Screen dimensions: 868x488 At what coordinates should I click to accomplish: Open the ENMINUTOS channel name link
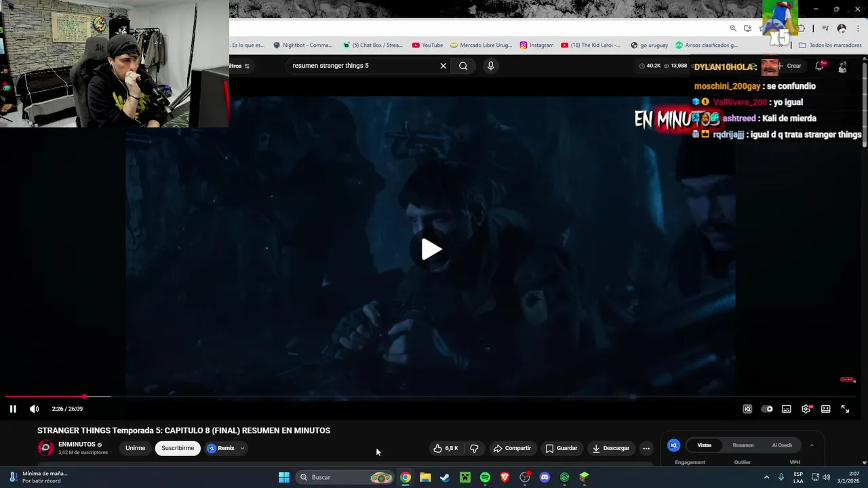(x=77, y=445)
